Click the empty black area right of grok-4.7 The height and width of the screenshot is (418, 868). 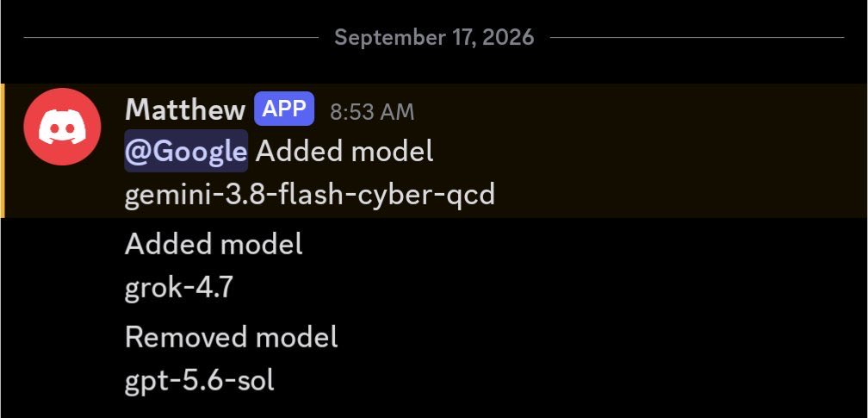pyautogui.click(x=548, y=288)
